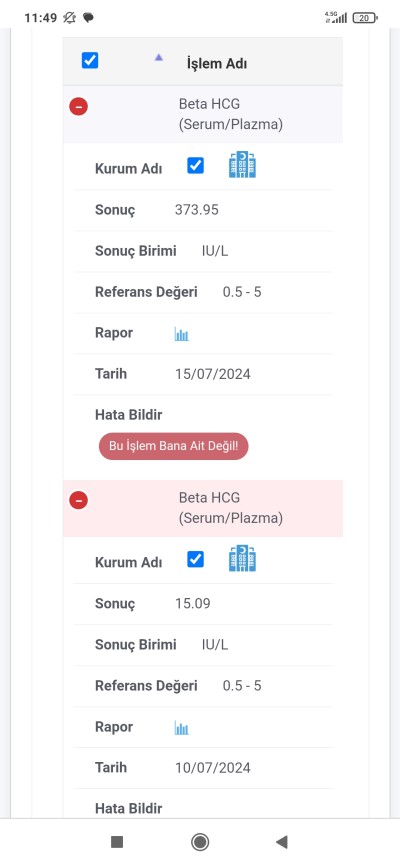Select the second Beta HCG (Serum/Plazma) title
Viewport: 400px width, 866px height.
click(x=230, y=508)
